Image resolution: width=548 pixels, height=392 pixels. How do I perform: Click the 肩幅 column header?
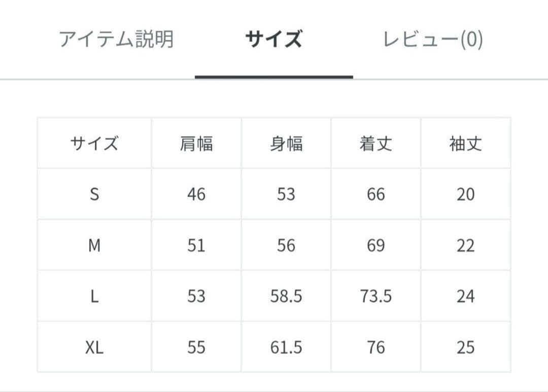196,144
